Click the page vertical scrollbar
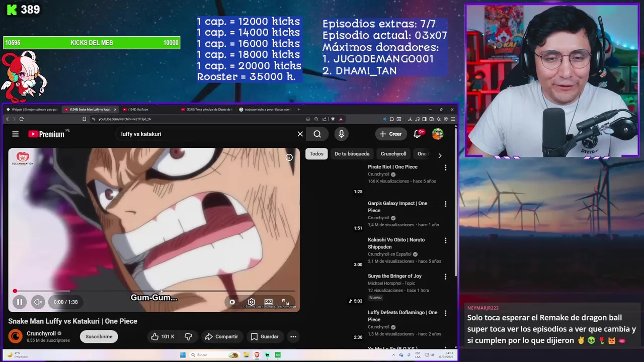The image size is (644, 362). (x=456, y=201)
